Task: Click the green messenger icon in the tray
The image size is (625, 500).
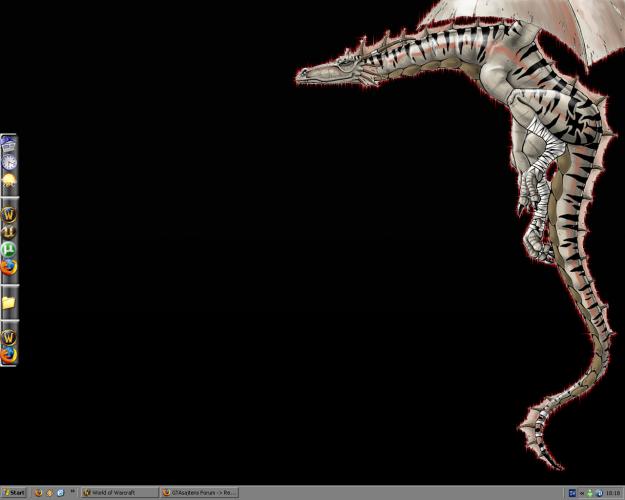Action: 590,493
